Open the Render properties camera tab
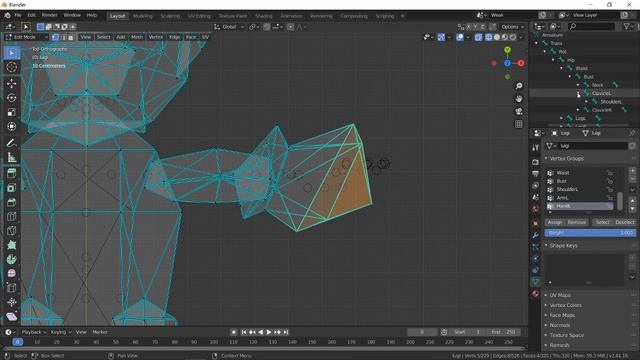Screen dimensions: 640x360 pyautogui.click(x=536, y=162)
